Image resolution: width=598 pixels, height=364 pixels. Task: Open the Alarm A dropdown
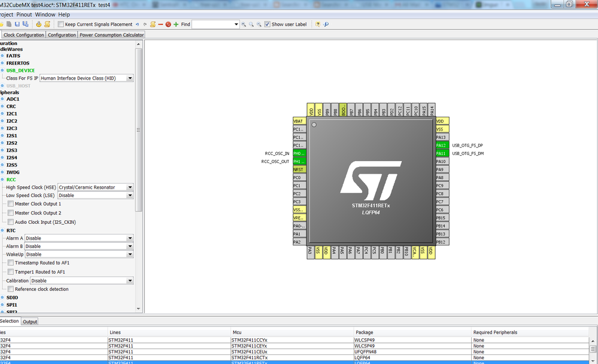(79, 238)
